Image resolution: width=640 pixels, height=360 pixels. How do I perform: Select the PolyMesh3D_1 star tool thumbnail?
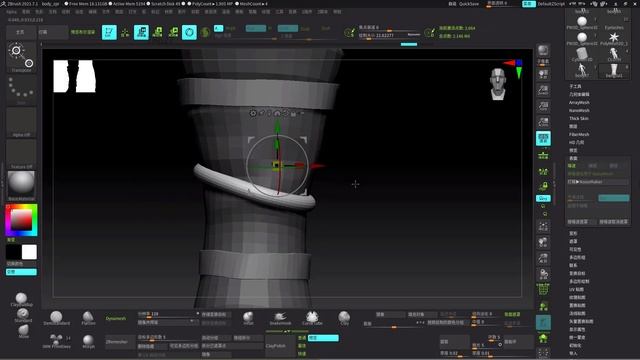click(614, 38)
